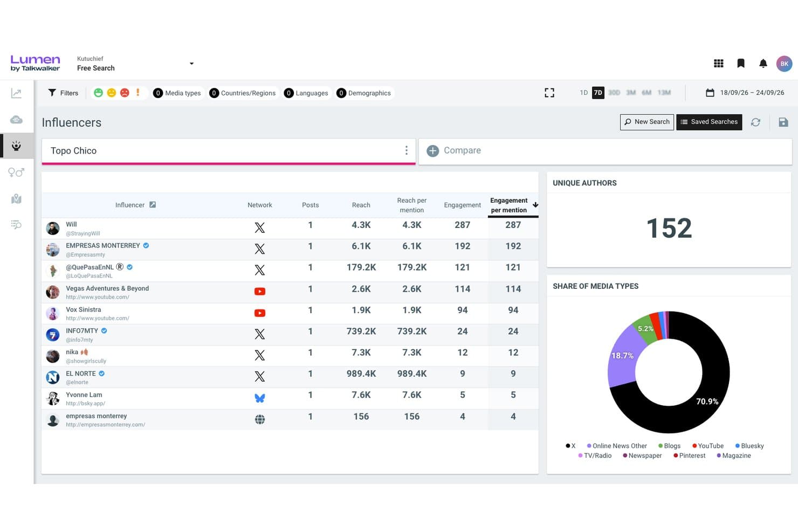This screenshot has height=532, width=798.
Task: Open the Influencers section in sidebar
Action: click(x=16, y=146)
